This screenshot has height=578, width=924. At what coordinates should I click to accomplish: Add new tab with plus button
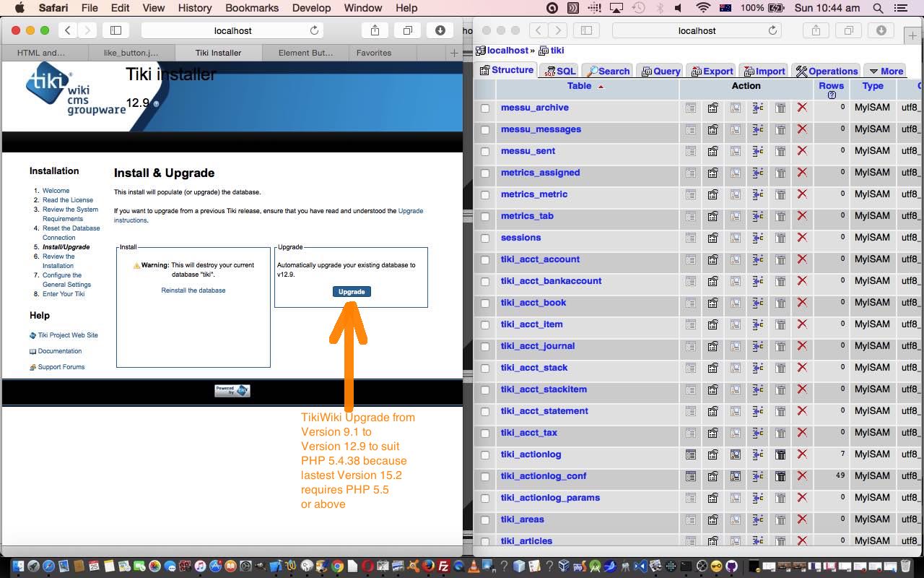tap(454, 53)
